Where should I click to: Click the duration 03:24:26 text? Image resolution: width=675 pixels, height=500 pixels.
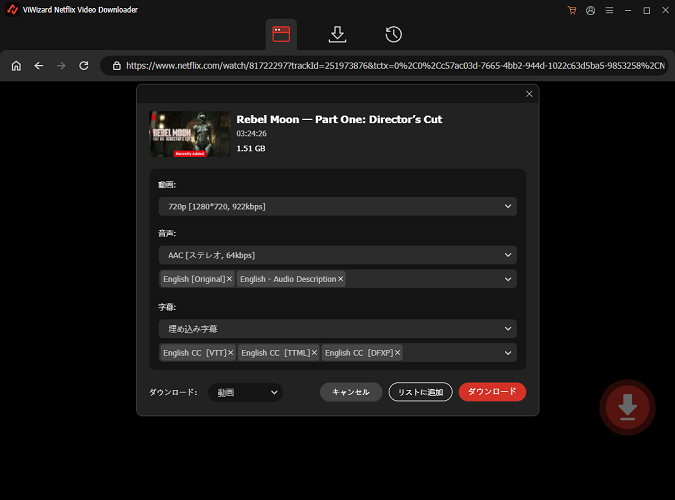click(x=251, y=134)
